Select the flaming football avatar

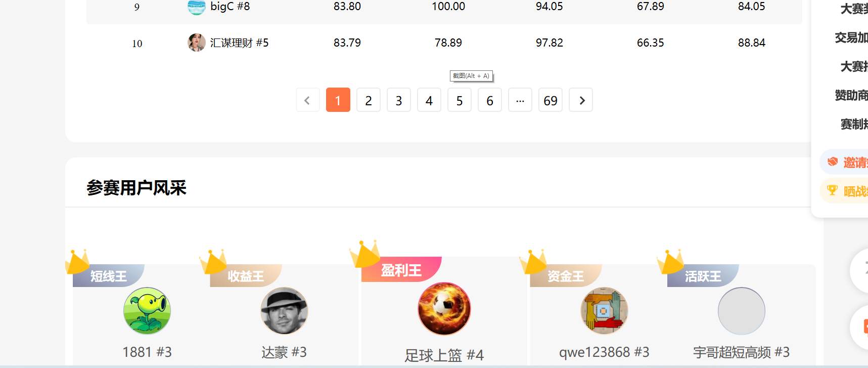pyautogui.click(x=444, y=309)
